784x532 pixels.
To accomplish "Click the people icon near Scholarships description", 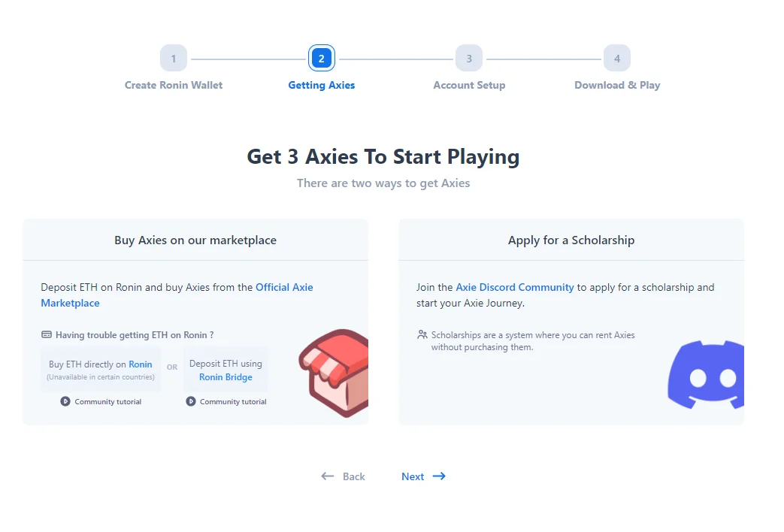I will click(x=422, y=334).
